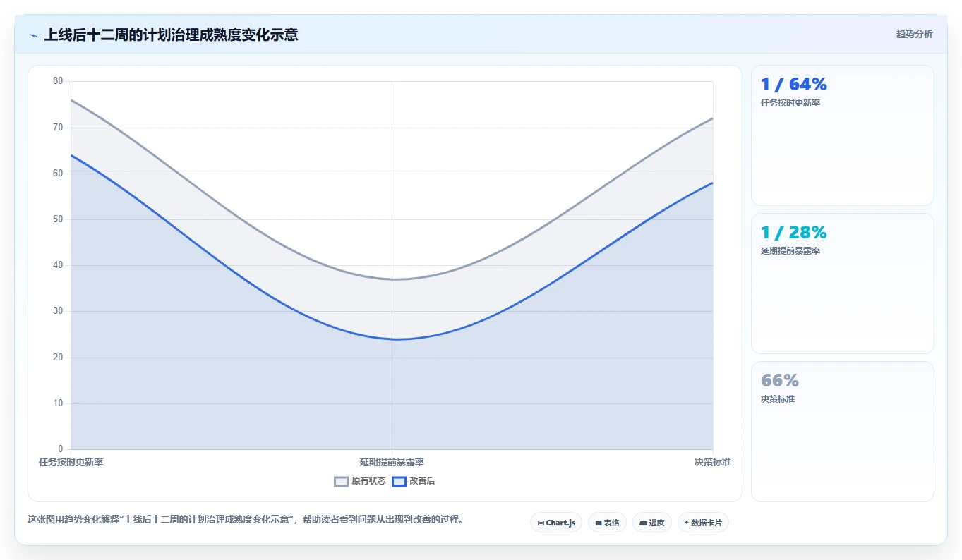Select the 表格 tag chip
The width and height of the screenshot is (962, 560).
tap(607, 523)
